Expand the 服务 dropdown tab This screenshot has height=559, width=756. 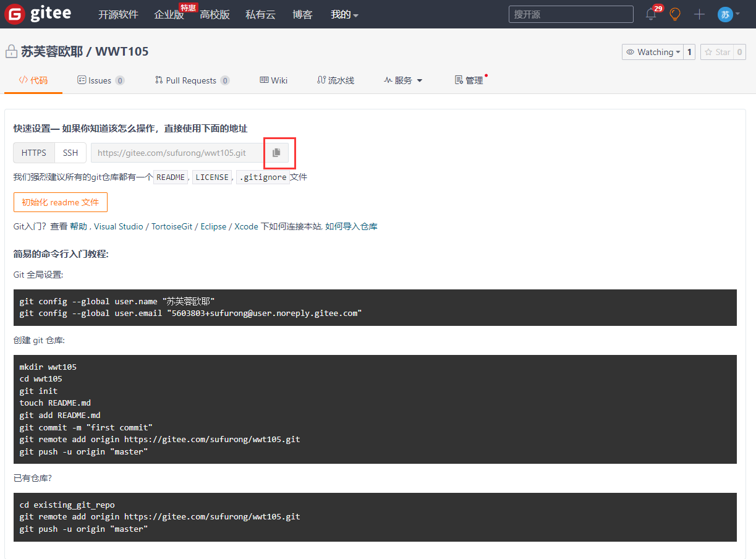[403, 80]
